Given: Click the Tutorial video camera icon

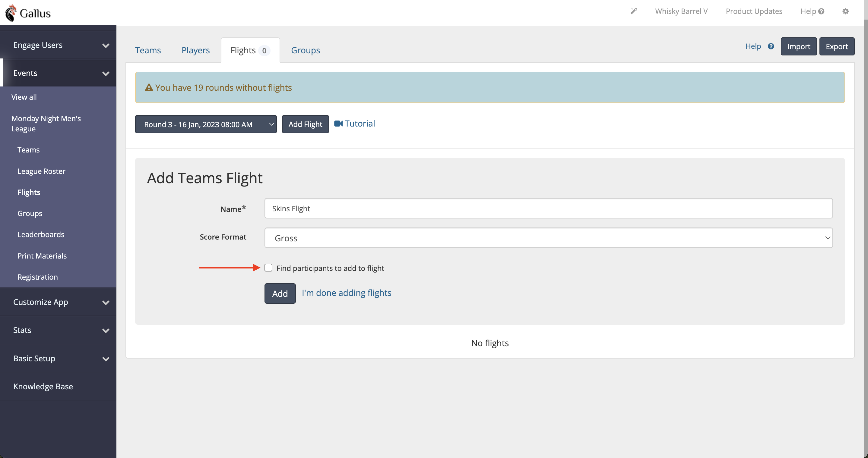Looking at the screenshot, I should (x=338, y=124).
